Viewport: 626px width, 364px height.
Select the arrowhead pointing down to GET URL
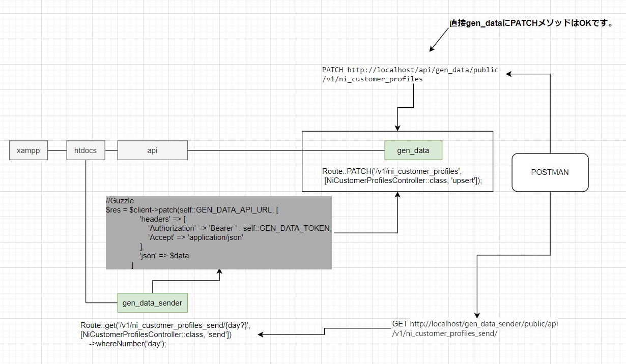pos(477,315)
